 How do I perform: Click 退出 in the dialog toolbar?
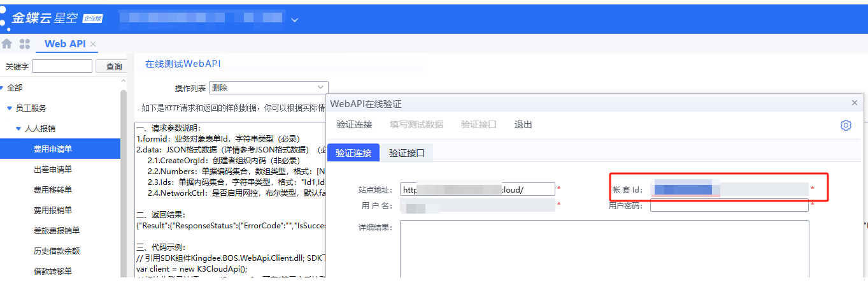pyautogui.click(x=523, y=124)
